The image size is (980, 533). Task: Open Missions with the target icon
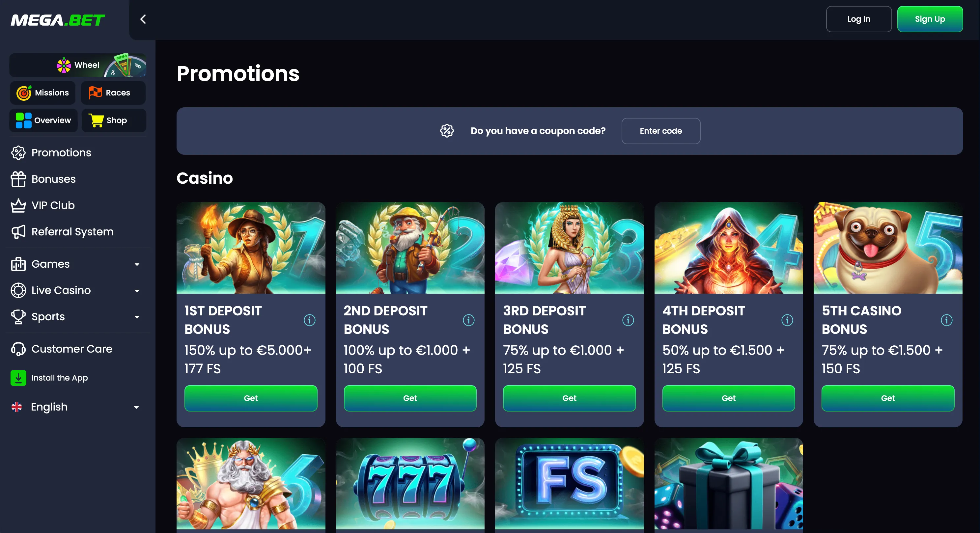[x=42, y=93]
